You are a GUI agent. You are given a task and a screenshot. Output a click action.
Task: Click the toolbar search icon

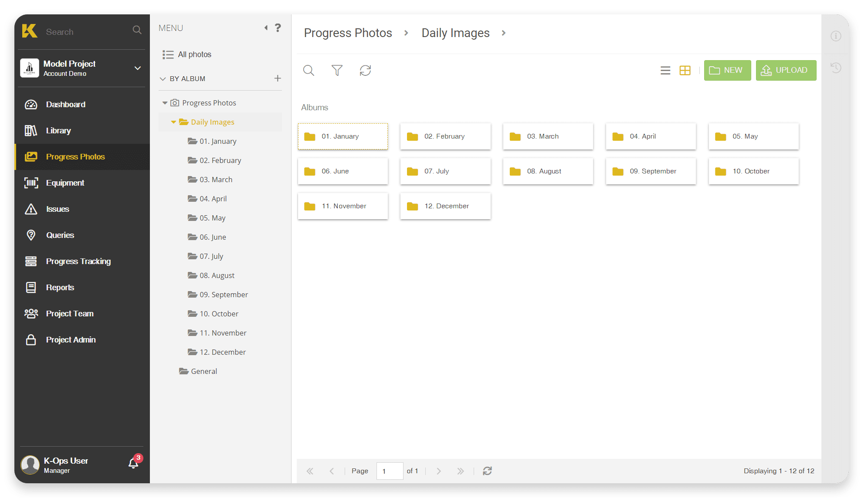click(309, 71)
